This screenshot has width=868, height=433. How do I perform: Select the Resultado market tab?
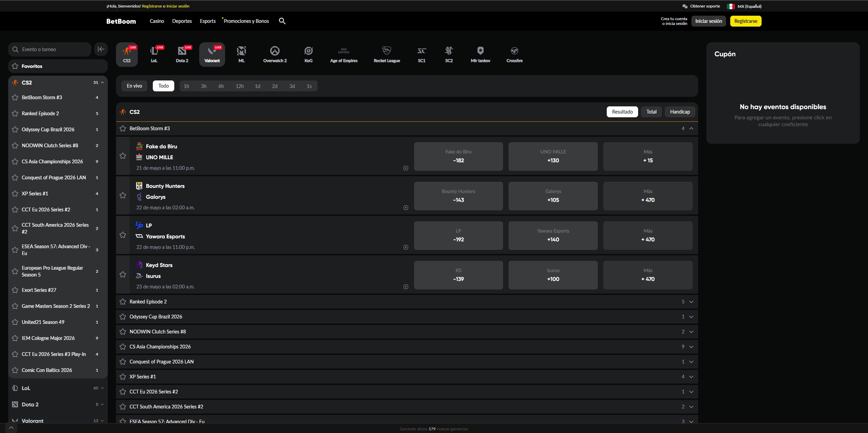pos(622,112)
